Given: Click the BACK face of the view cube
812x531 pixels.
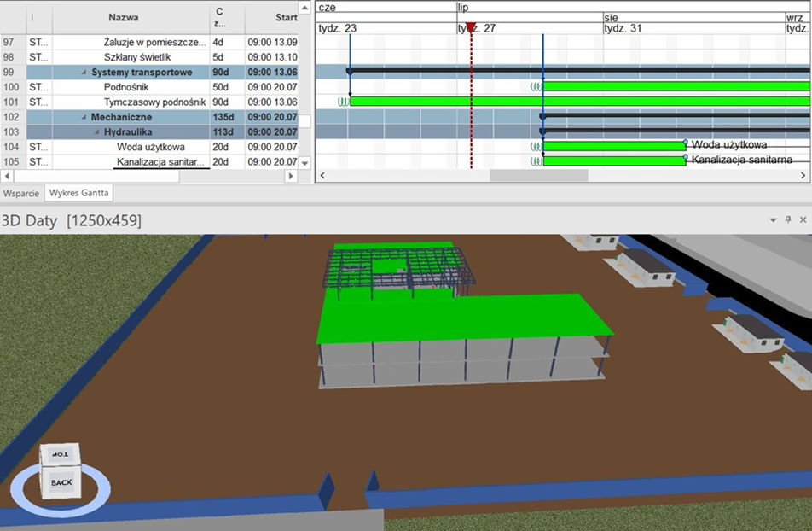Looking at the screenshot, I should point(61,482).
